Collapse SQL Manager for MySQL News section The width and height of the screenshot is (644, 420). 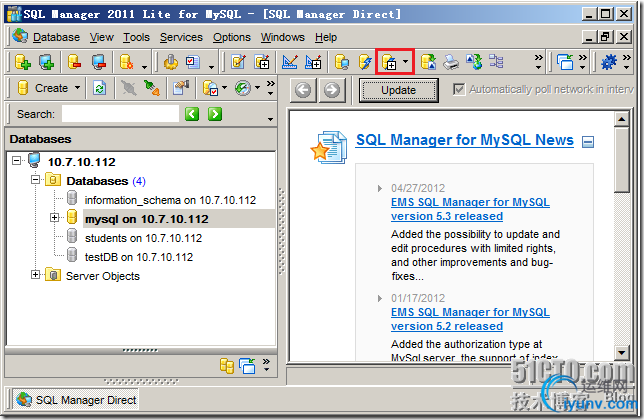click(x=588, y=142)
